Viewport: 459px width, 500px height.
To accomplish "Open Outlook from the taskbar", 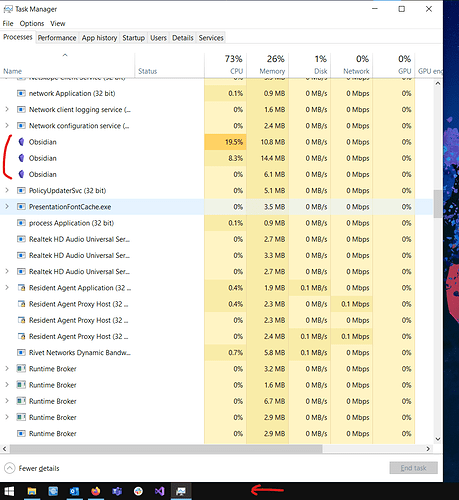I will tap(74, 491).
